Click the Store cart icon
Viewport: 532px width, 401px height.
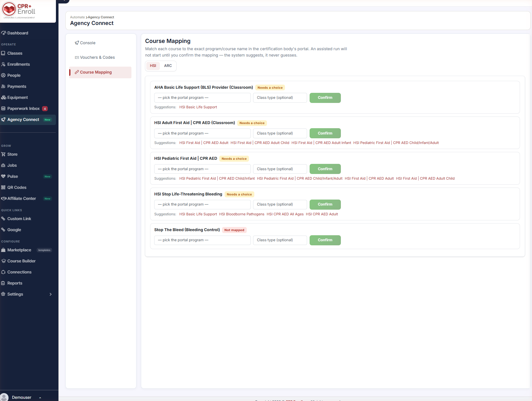pyautogui.click(x=3, y=154)
